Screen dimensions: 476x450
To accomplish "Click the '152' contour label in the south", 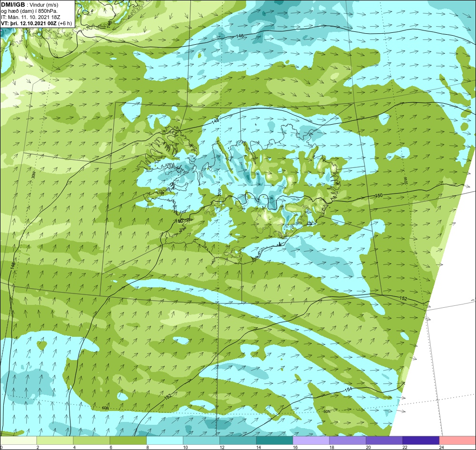I will [x=168, y=396].
